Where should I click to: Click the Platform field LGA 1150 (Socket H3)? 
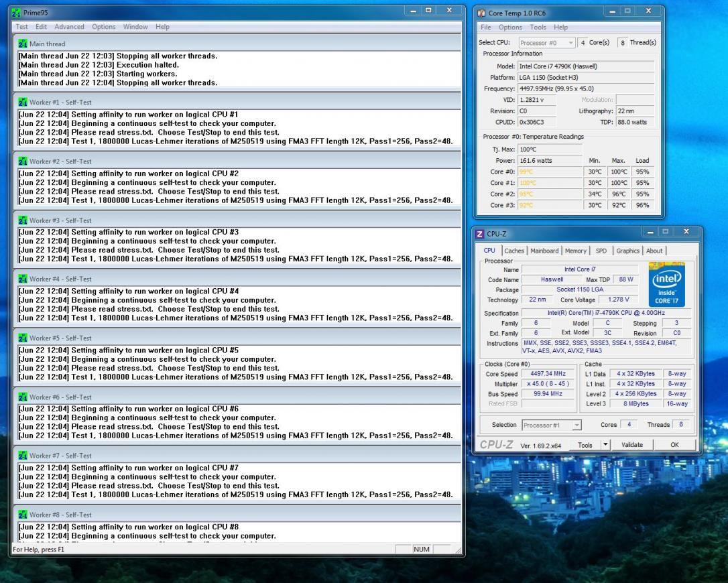tap(586, 78)
